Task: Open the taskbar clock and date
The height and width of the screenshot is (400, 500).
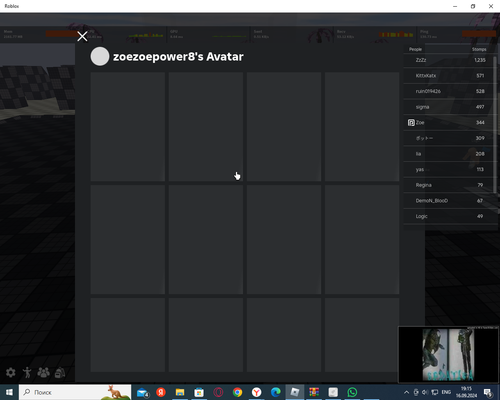Action: point(466,392)
